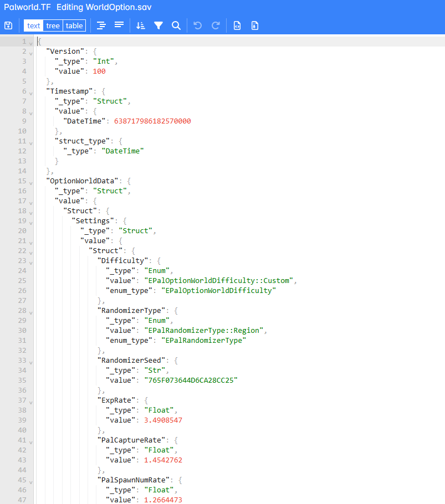Screen dimensions: 445x504
Task: Click the redo arrow
Action: point(216,25)
